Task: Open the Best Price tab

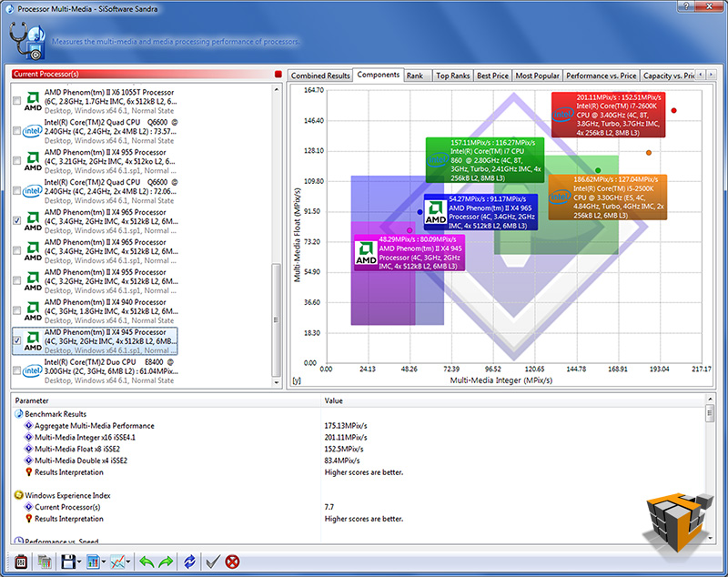Action: 492,76
